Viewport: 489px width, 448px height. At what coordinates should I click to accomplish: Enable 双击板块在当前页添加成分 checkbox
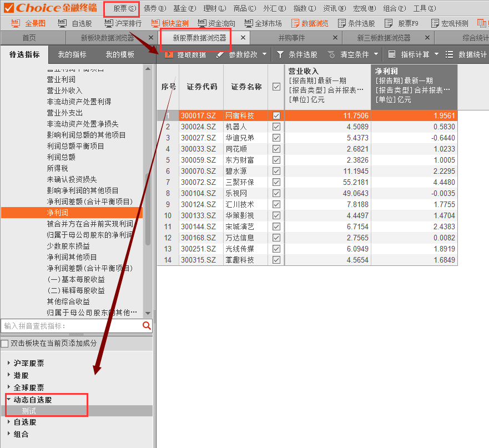(x=5, y=343)
